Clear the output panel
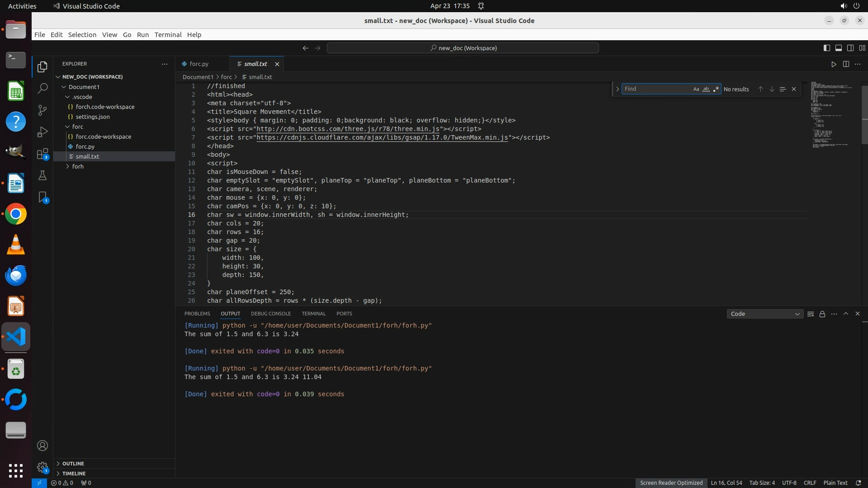The image size is (868, 488). (811, 314)
